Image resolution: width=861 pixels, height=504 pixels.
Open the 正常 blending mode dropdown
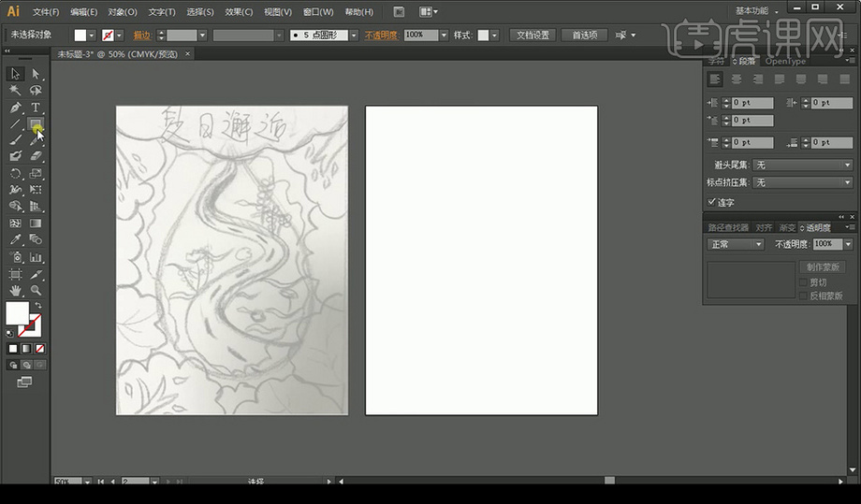(x=735, y=244)
